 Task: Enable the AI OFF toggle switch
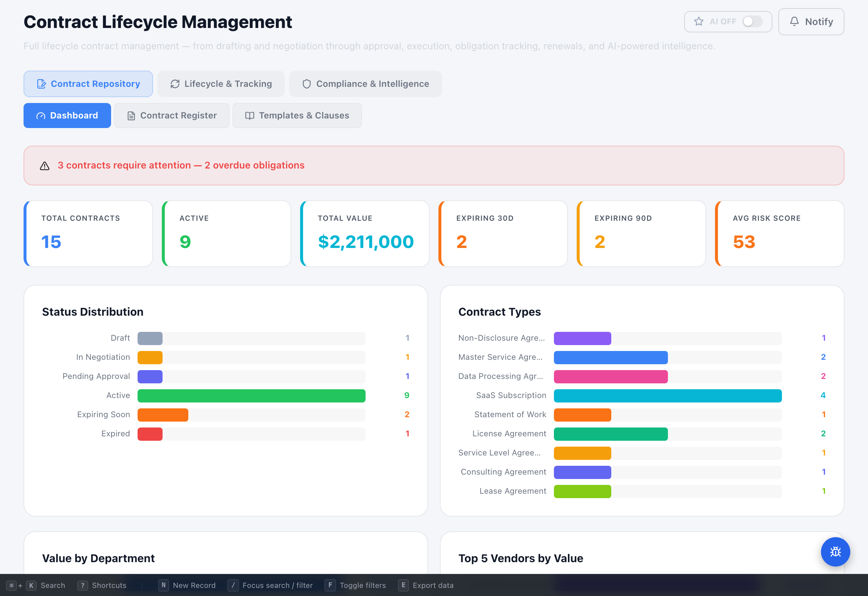[x=752, y=21]
